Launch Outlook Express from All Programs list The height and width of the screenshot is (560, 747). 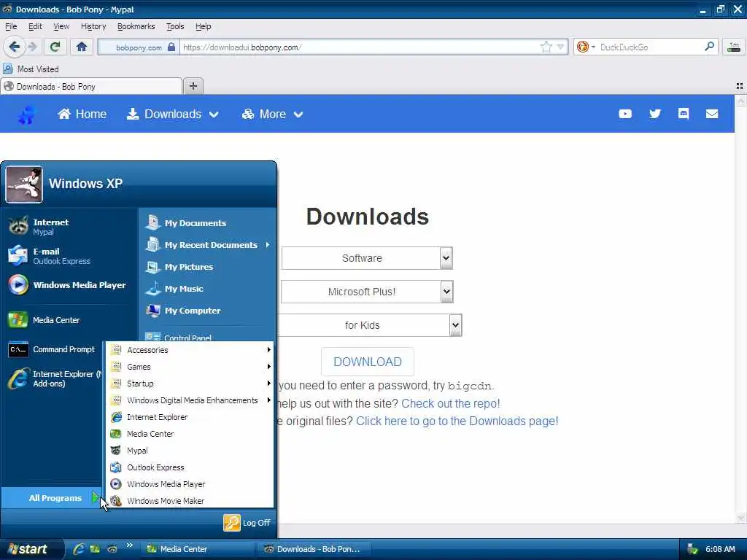click(x=190, y=467)
